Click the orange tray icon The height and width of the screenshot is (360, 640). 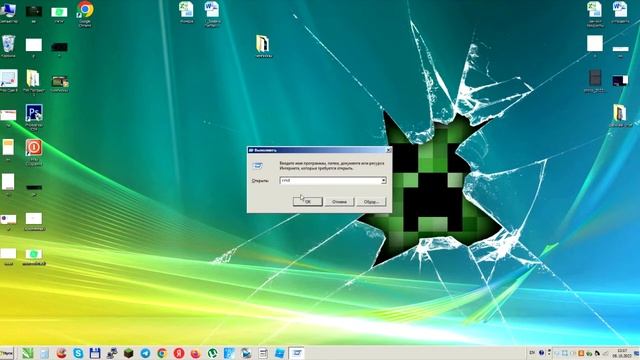581,353
